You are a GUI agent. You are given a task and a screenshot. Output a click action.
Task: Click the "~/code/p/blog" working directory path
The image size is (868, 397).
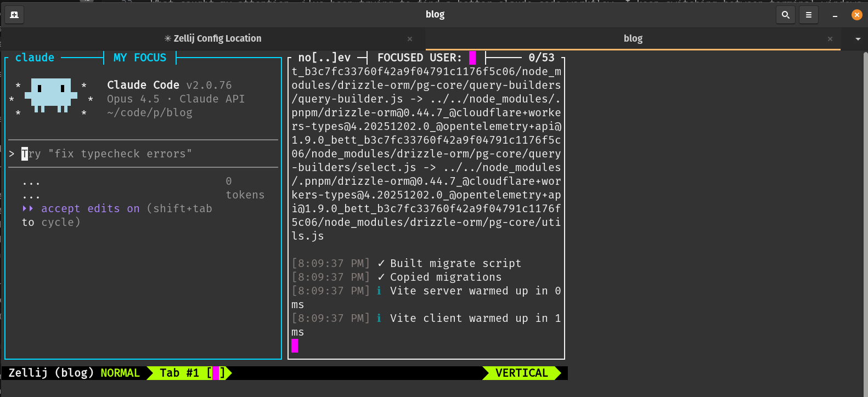pos(150,112)
